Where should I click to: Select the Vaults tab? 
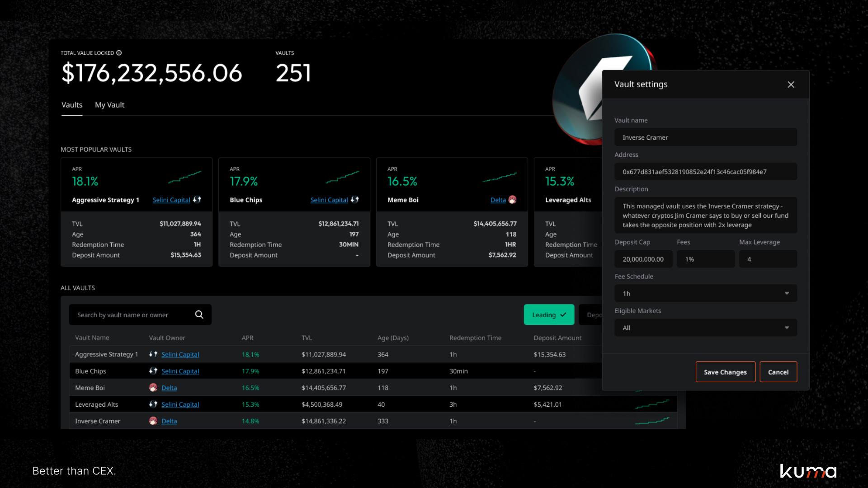[x=72, y=105]
